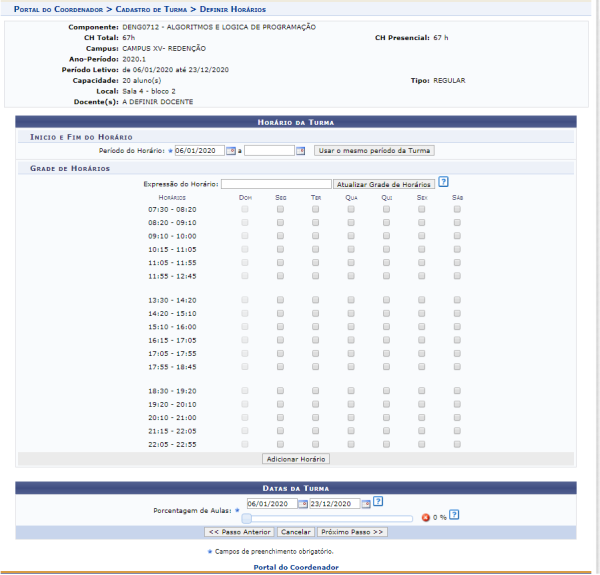Screen dimensions: 600x575
Task: Click help icon next to class dates
Action: [378, 502]
